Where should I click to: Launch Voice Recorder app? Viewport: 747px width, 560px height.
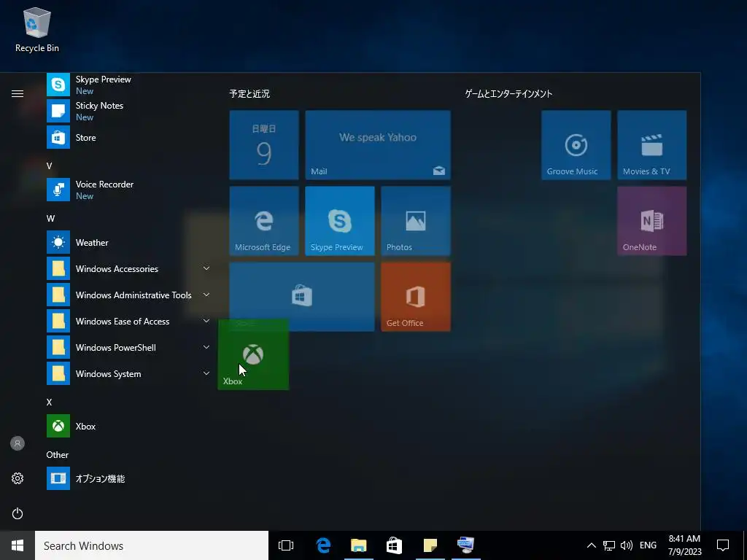[x=128, y=190]
